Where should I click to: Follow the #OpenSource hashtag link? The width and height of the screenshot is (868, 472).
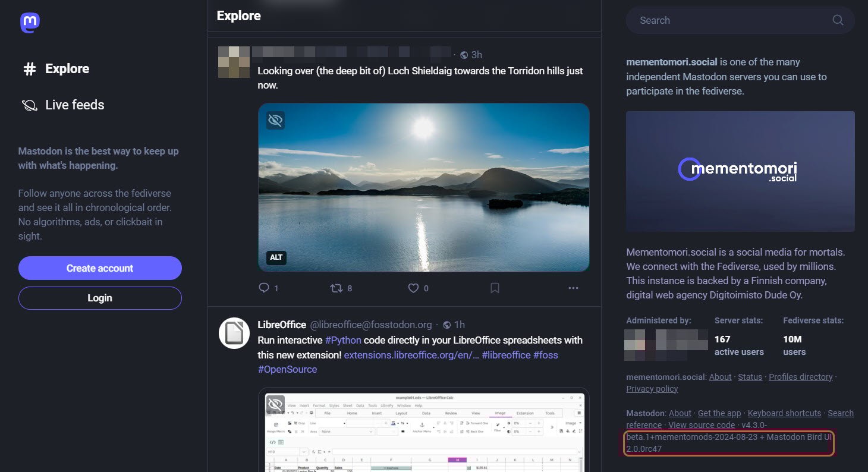click(287, 369)
